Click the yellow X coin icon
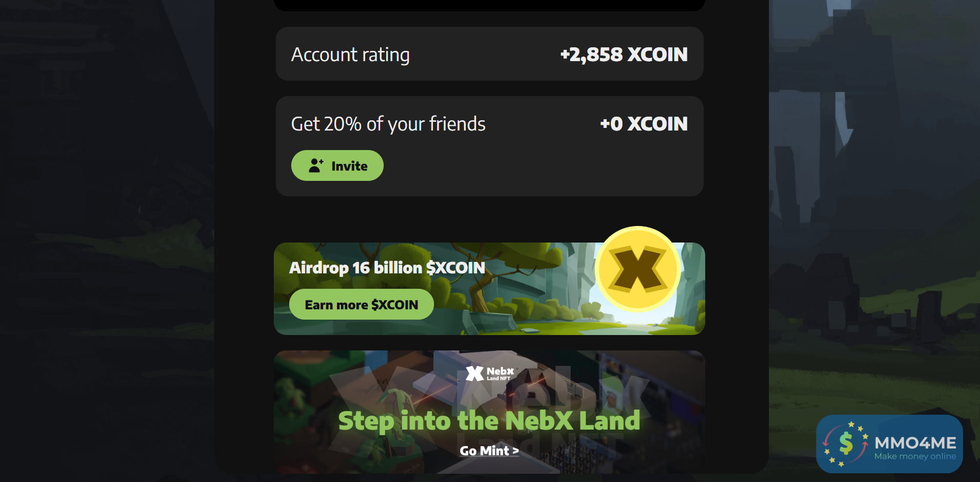 [638, 269]
